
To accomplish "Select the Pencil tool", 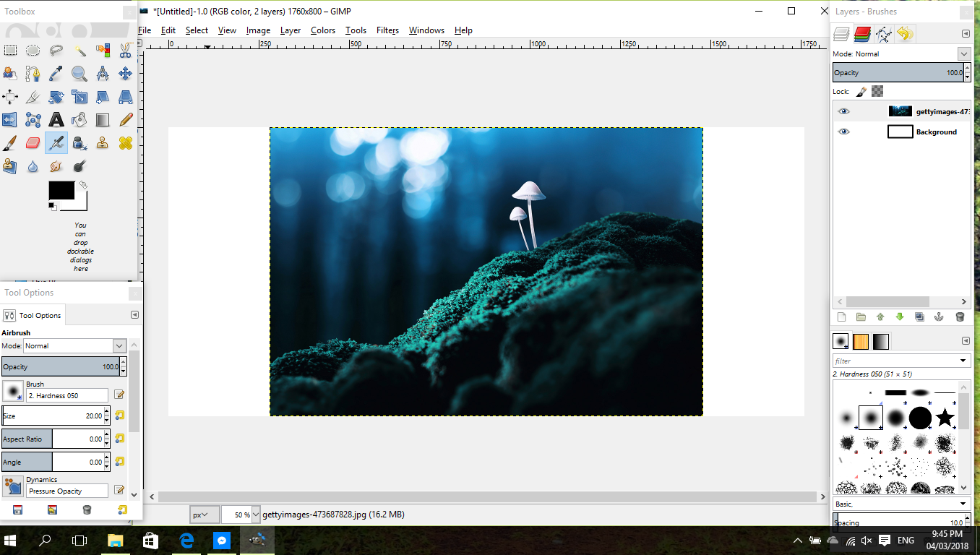I will click(x=126, y=119).
